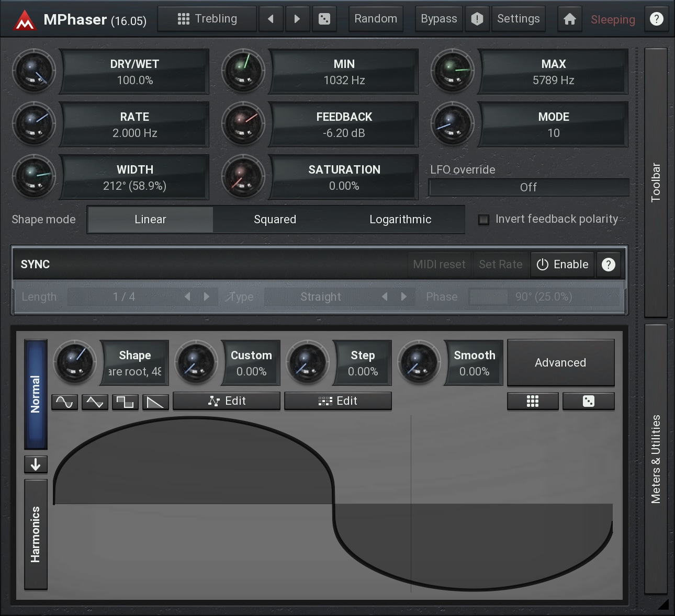Click the DRY/WET knob
This screenshot has height=616, width=675.
tap(34, 72)
